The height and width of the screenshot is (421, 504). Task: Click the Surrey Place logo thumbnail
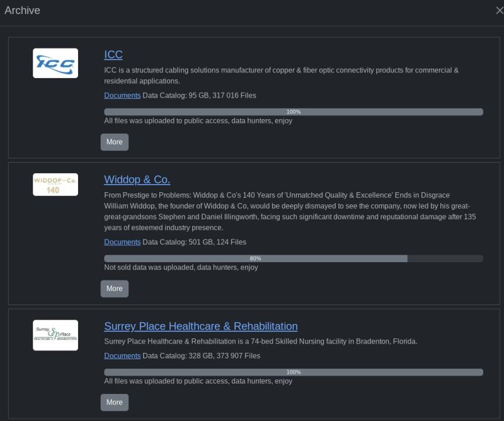point(55,335)
